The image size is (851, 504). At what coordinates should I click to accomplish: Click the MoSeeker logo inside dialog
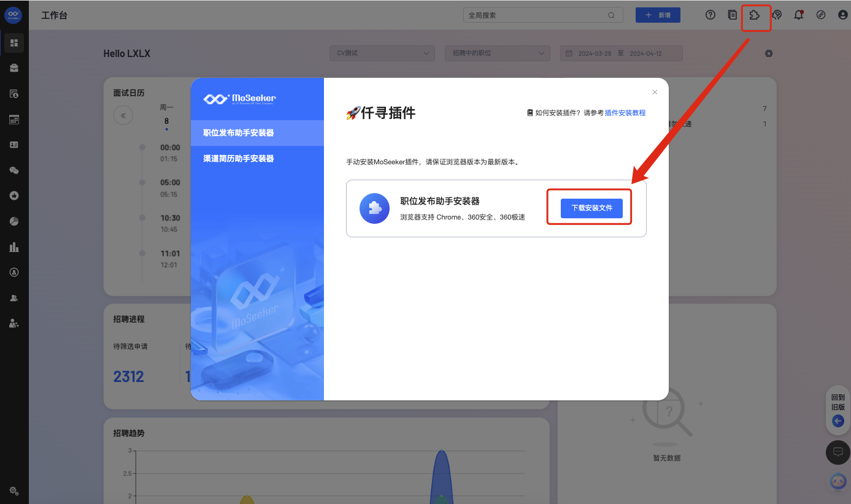[x=239, y=99]
